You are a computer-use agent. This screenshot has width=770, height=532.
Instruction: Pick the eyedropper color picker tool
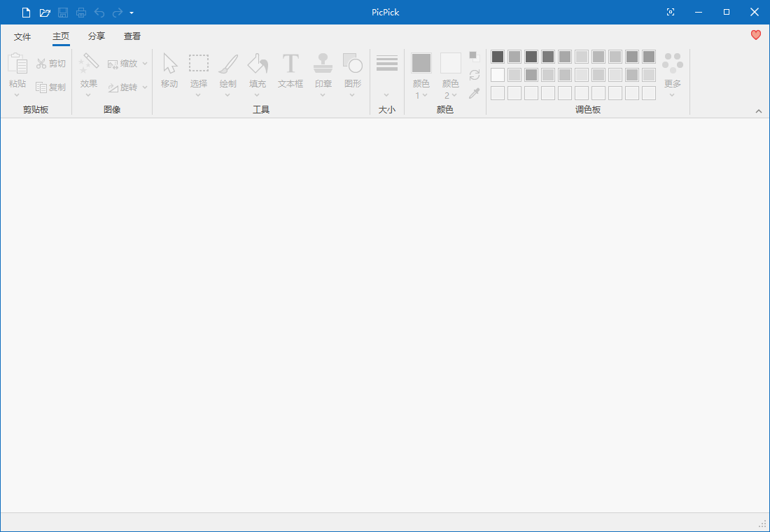click(475, 93)
